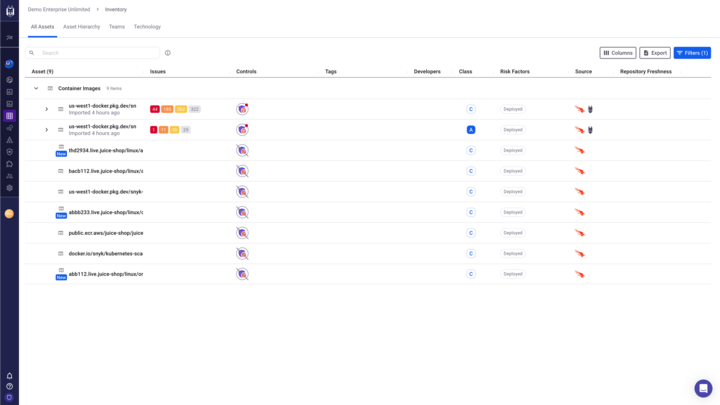Expand second us-west1-docker.pkg.dev asset row
Viewport: 720px width, 405px height.
pos(46,130)
